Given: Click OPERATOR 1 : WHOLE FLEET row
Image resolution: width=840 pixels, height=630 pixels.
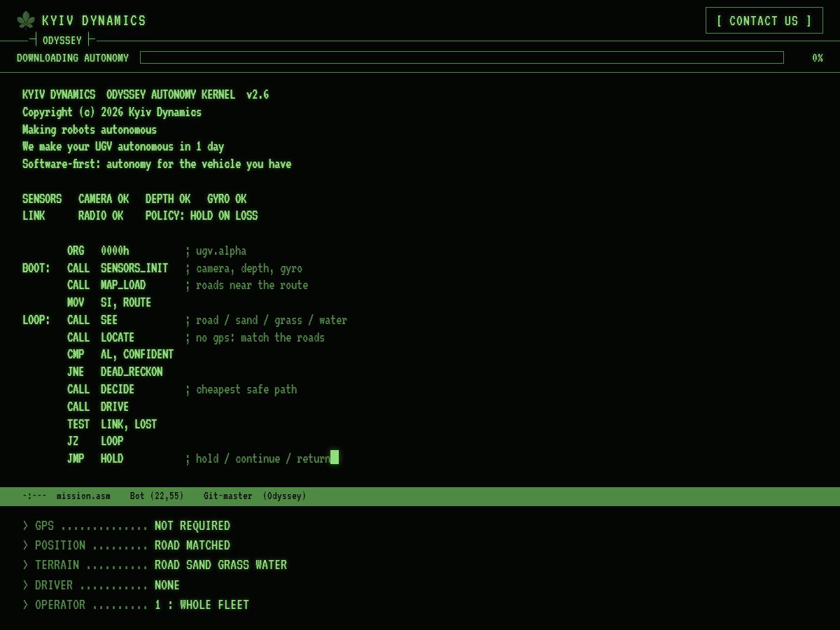Looking at the screenshot, I should [136, 605].
